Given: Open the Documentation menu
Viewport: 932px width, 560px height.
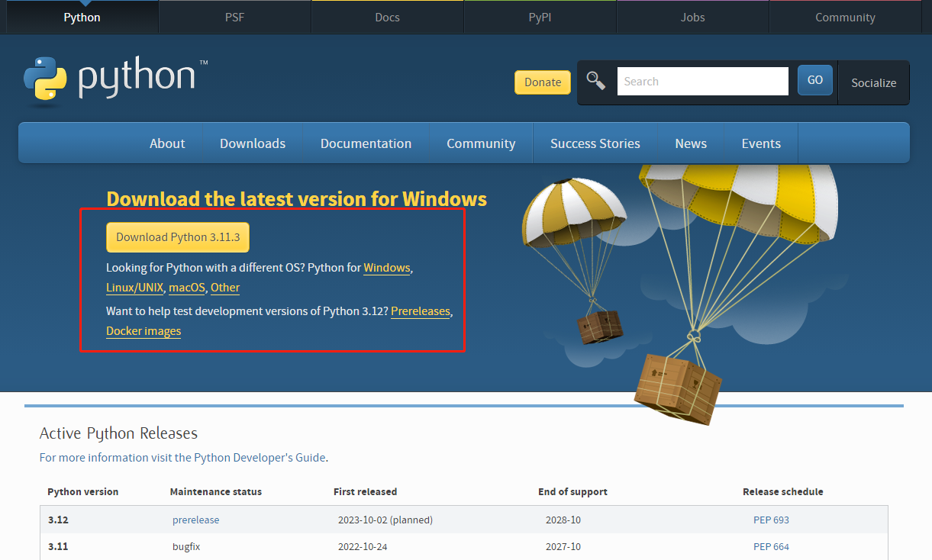Looking at the screenshot, I should coord(366,143).
